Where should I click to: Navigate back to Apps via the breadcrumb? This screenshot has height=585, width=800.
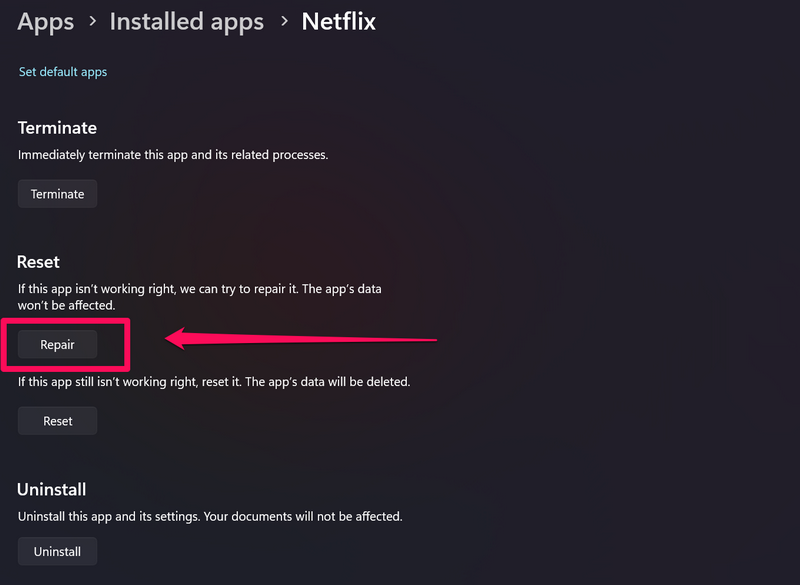(x=45, y=21)
